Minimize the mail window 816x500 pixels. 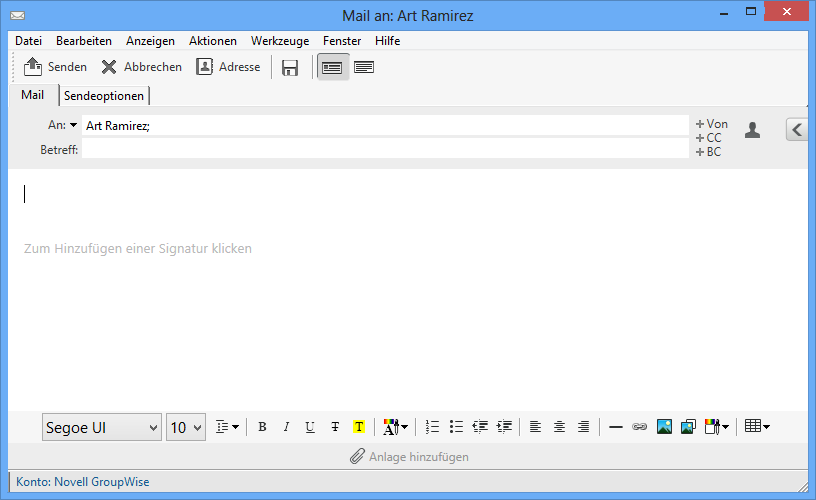pos(723,13)
